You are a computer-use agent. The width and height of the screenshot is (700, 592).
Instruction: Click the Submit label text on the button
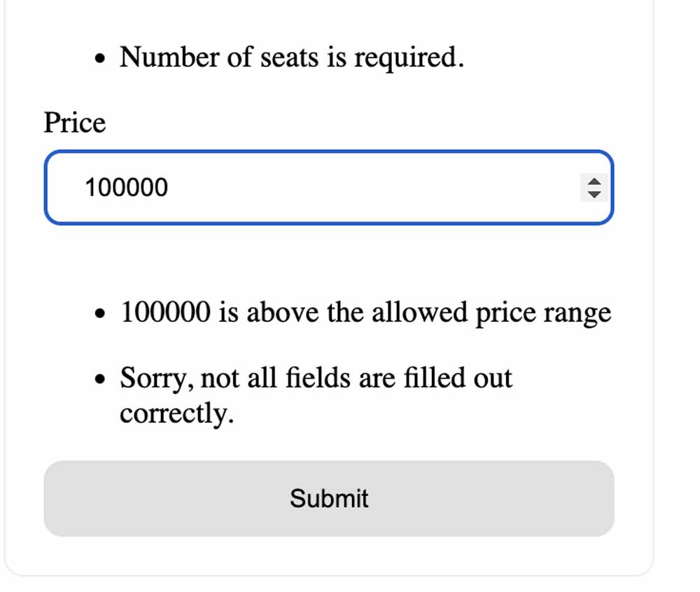(x=329, y=498)
